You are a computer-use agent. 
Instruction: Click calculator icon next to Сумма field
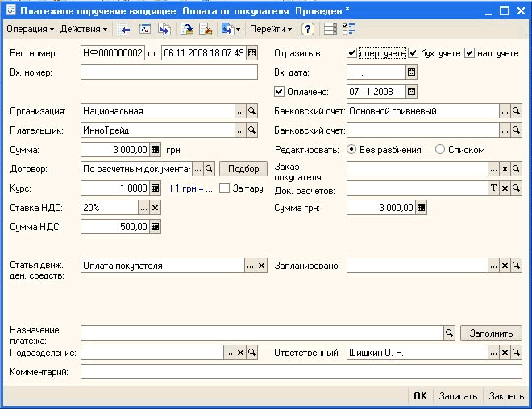(156, 149)
